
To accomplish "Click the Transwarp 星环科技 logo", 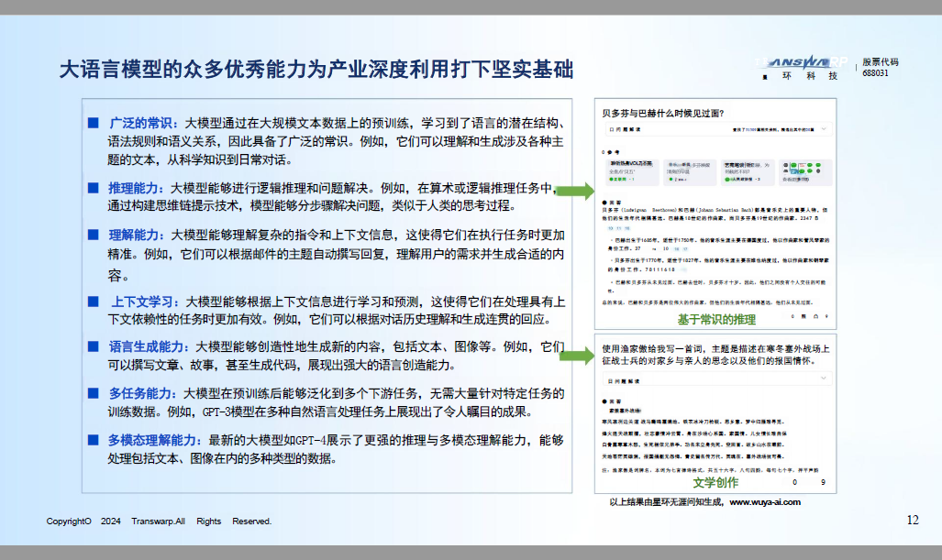I will tap(801, 68).
